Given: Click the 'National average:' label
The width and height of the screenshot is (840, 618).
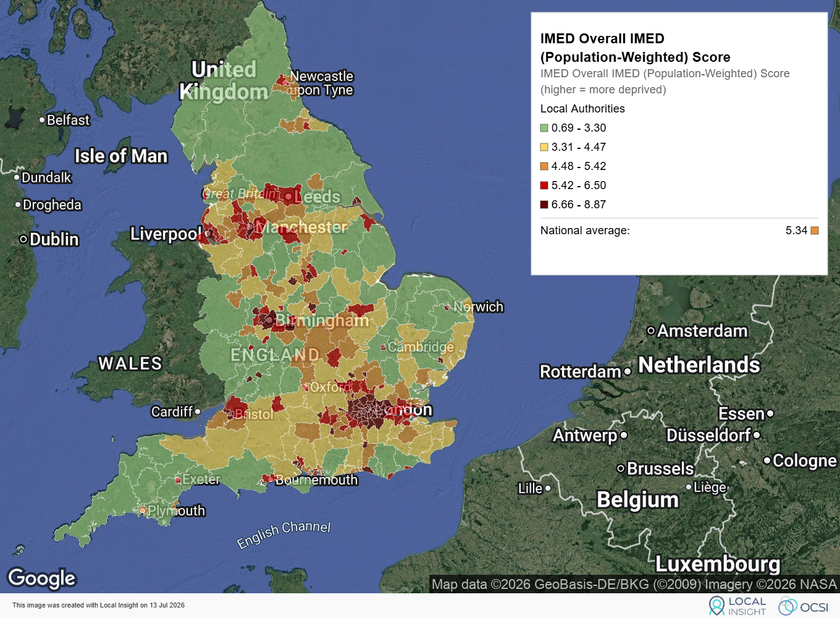Looking at the screenshot, I should coord(585,231).
